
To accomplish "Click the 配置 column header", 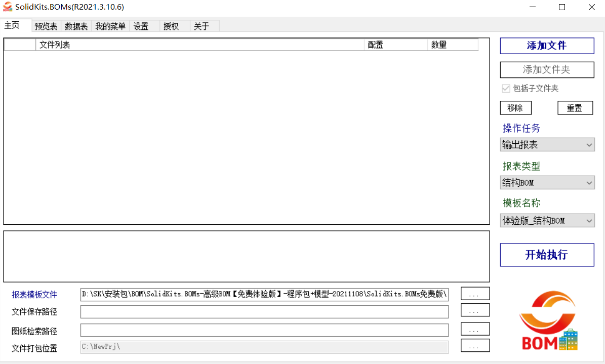I will click(396, 45).
